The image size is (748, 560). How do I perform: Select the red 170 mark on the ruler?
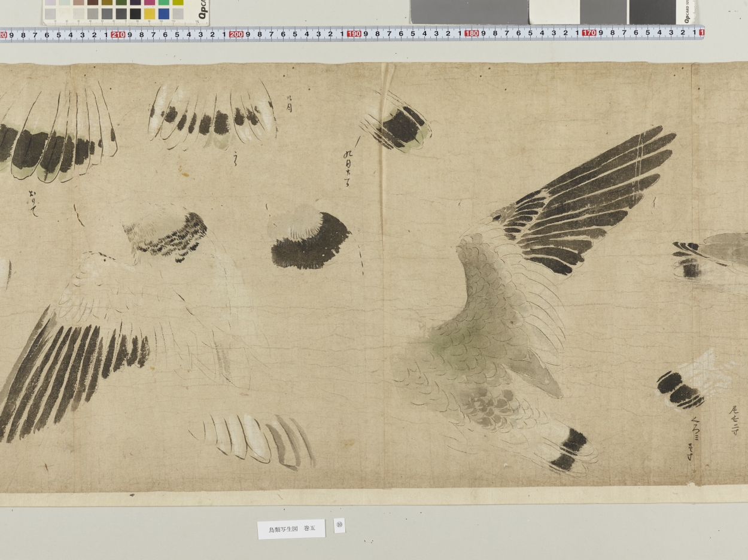(x=589, y=34)
